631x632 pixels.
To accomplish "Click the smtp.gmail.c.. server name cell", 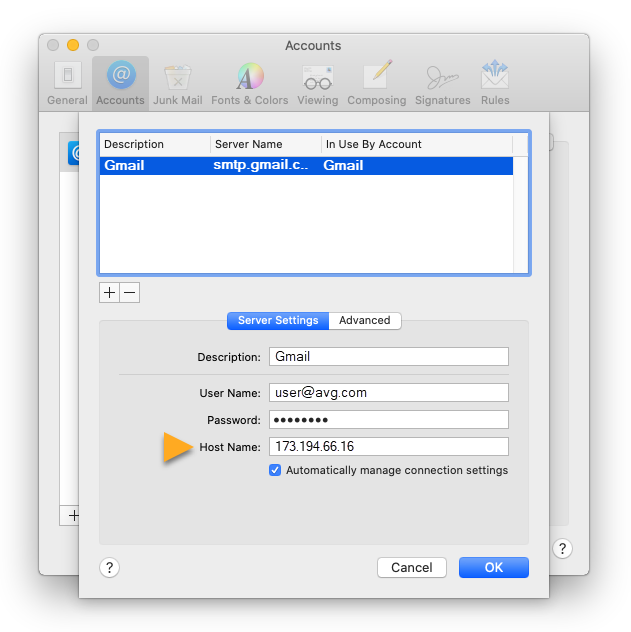I will pos(261,165).
